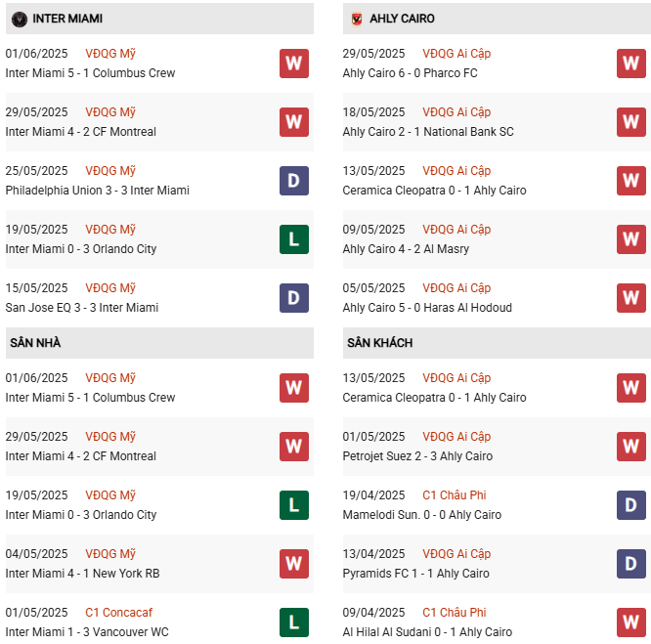Open C1 Châu Phi link for Mamelodi match
This screenshot has height=644, width=651.
[x=456, y=495]
